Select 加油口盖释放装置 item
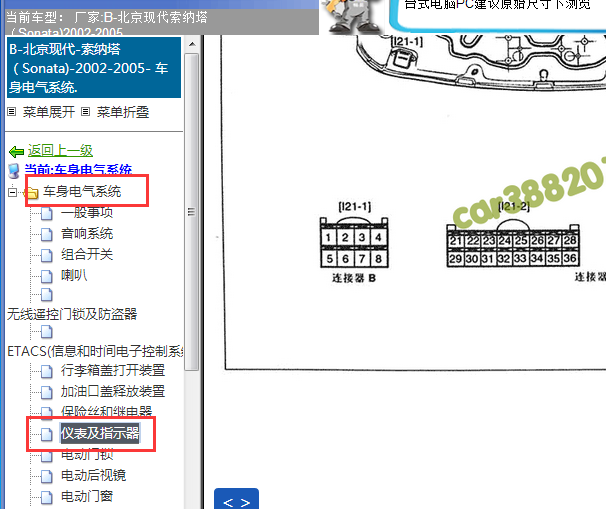Viewport: 606px width, 509px height. coord(113,391)
